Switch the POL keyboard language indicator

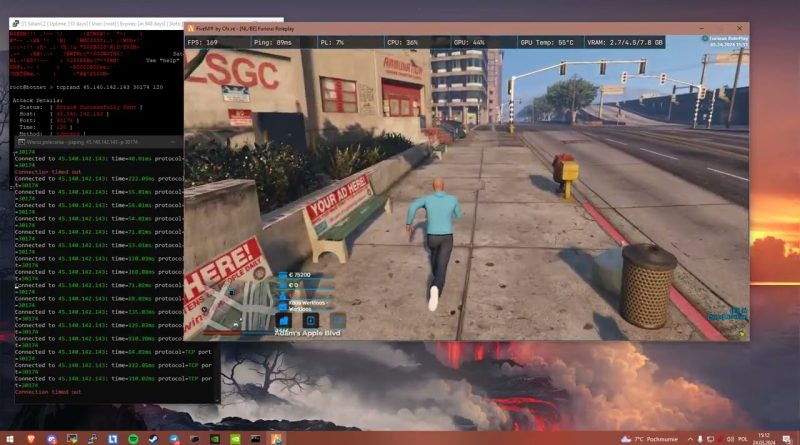tap(743, 439)
